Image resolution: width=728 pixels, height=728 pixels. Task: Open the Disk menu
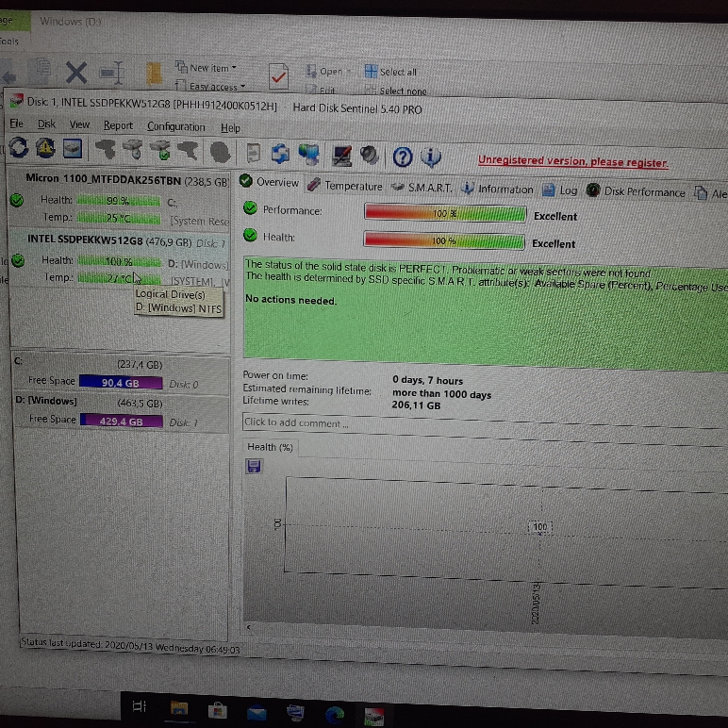46,124
